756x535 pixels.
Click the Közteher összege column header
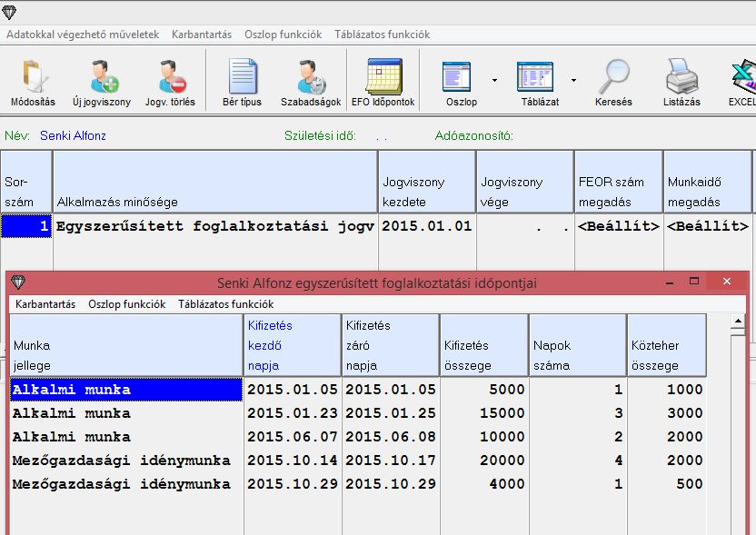coord(666,345)
